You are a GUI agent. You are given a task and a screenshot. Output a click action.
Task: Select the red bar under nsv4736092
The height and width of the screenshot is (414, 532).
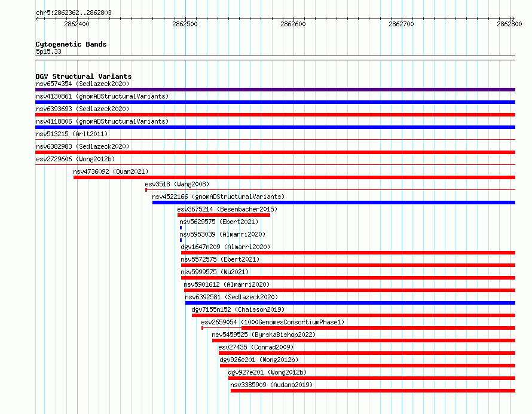click(x=295, y=177)
